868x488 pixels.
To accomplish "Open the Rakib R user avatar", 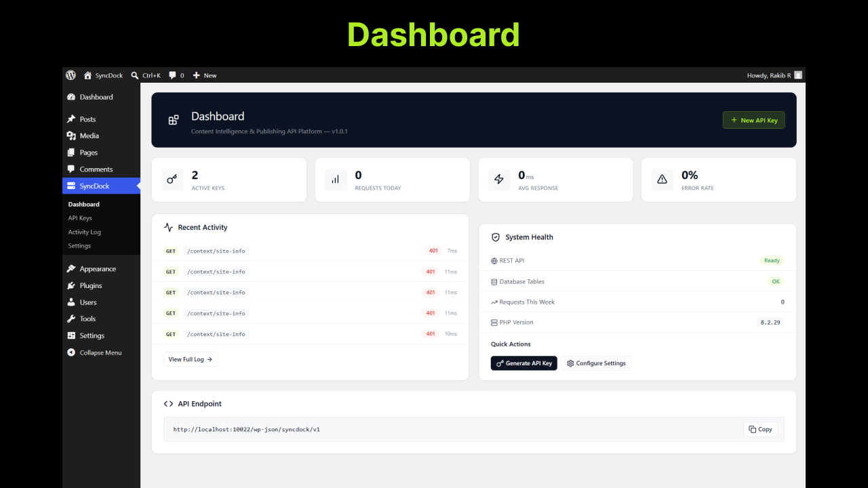I will [x=798, y=75].
